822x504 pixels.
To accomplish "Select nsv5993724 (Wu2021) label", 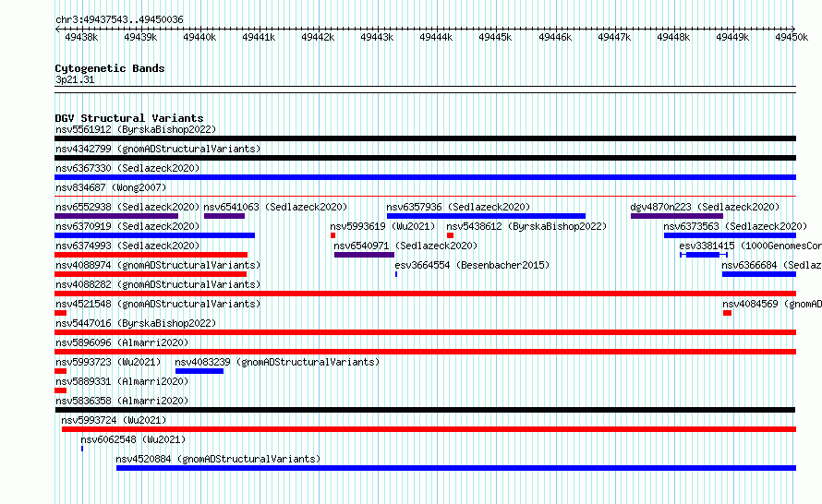I will 114,420.
